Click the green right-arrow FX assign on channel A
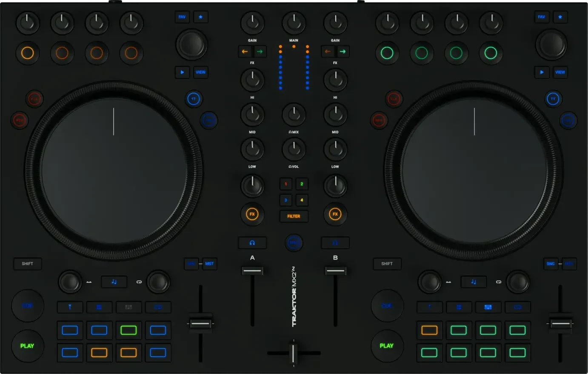Image resolution: width=588 pixels, height=374 pixels. 260,52
